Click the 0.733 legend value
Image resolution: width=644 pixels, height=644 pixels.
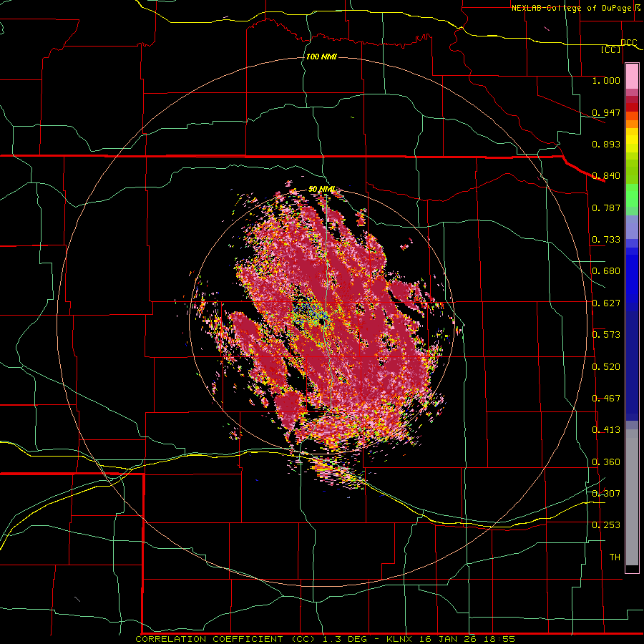(606, 240)
